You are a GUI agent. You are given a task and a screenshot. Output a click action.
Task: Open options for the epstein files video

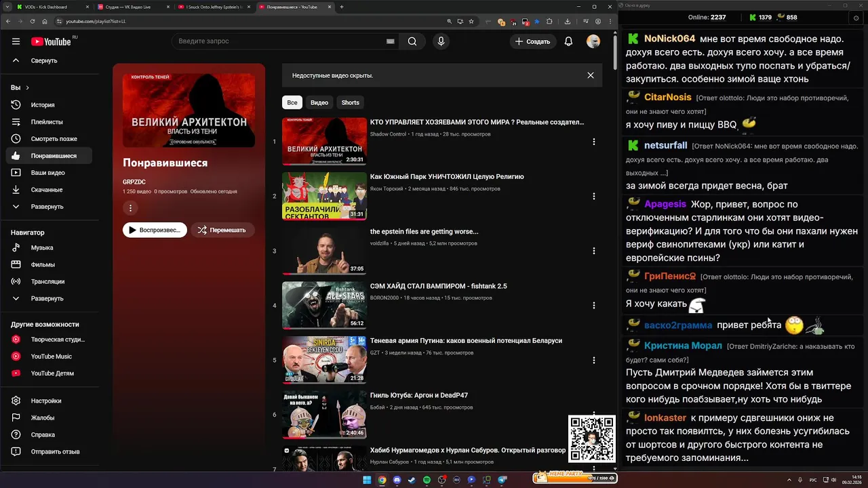point(594,251)
